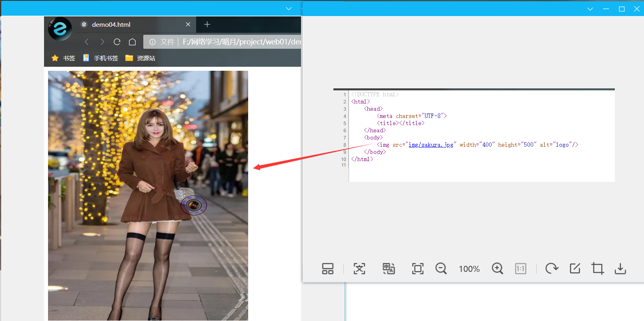
Task: Zoom in with the plus magnifier
Action: coord(498,269)
